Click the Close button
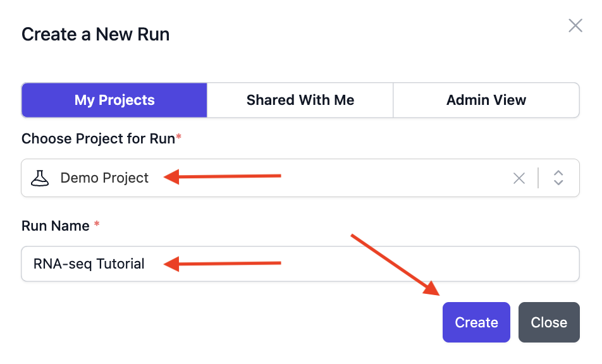 548,322
